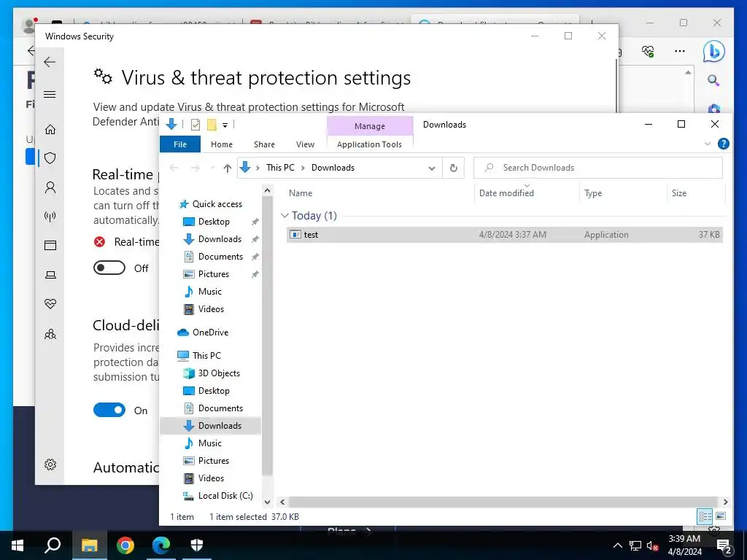
Task: Click chevron between This PC and Downloads
Action: coord(303,168)
